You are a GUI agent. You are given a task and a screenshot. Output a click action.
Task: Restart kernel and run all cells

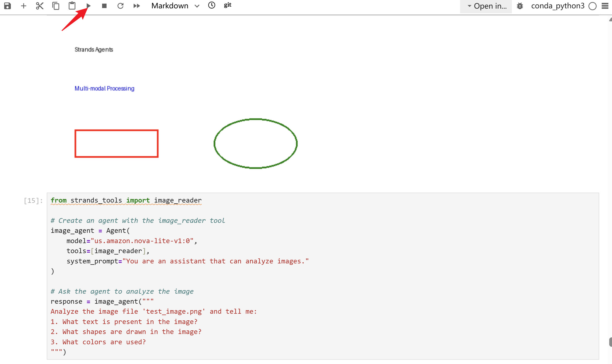tap(137, 6)
